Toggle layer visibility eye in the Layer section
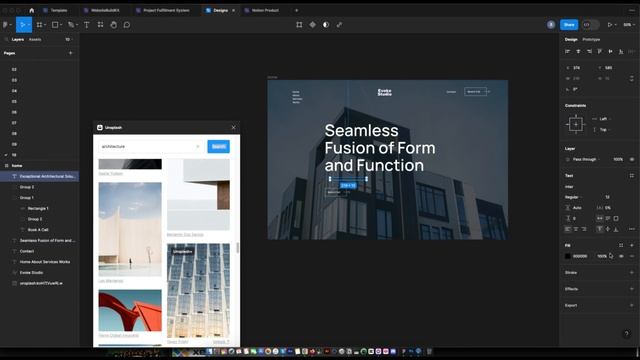The height and width of the screenshot is (360, 640). click(631, 159)
